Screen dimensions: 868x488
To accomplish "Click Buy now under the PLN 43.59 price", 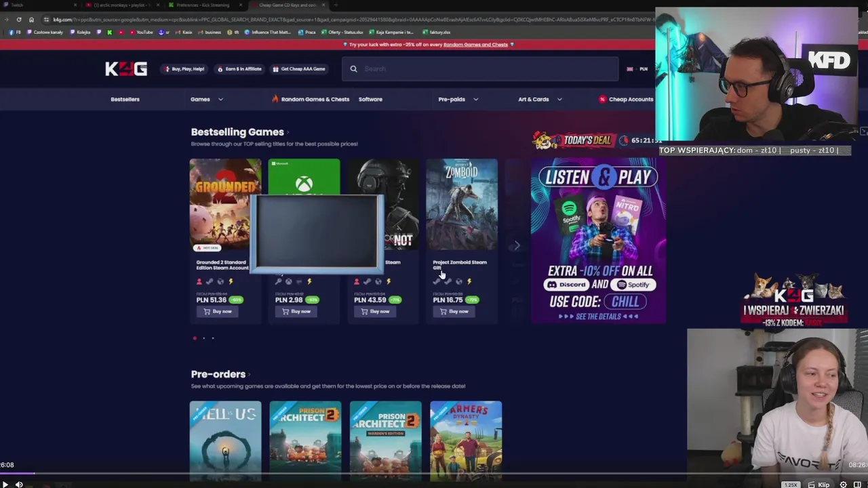I will (375, 311).
